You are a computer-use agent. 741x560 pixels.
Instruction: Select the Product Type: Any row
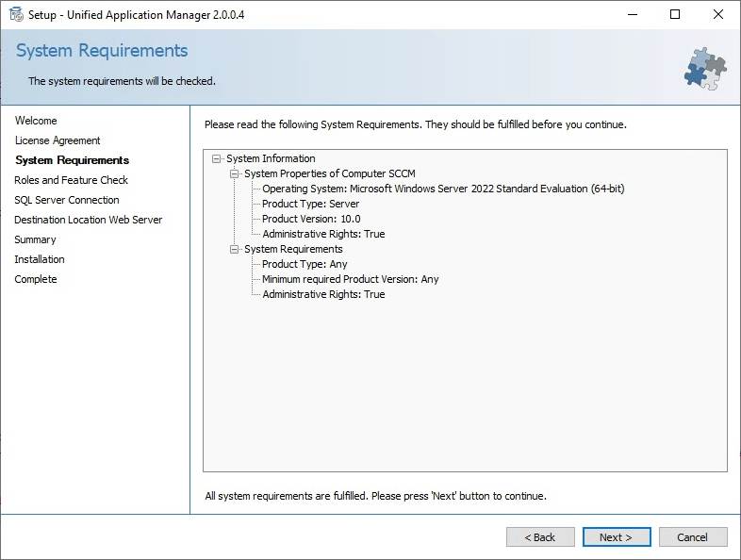[x=305, y=264]
